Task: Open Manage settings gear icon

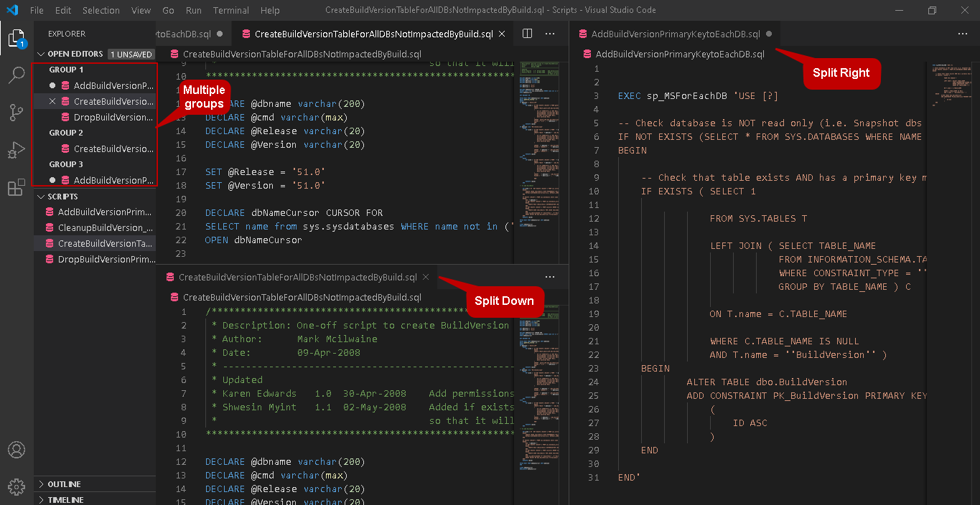Action: tap(16, 487)
